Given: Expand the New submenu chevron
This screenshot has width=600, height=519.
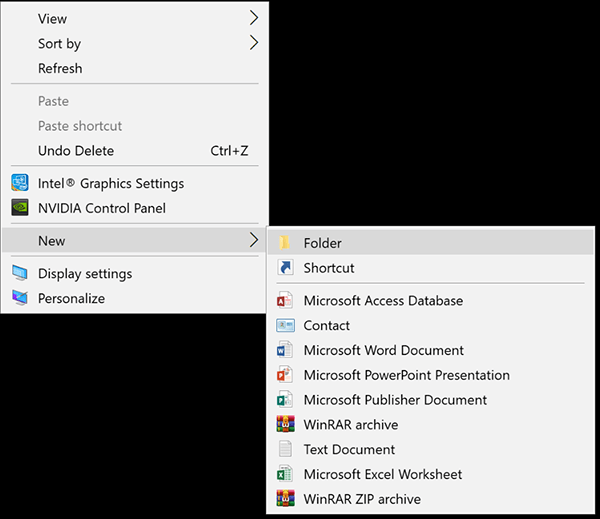Looking at the screenshot, I should [254, 241].
